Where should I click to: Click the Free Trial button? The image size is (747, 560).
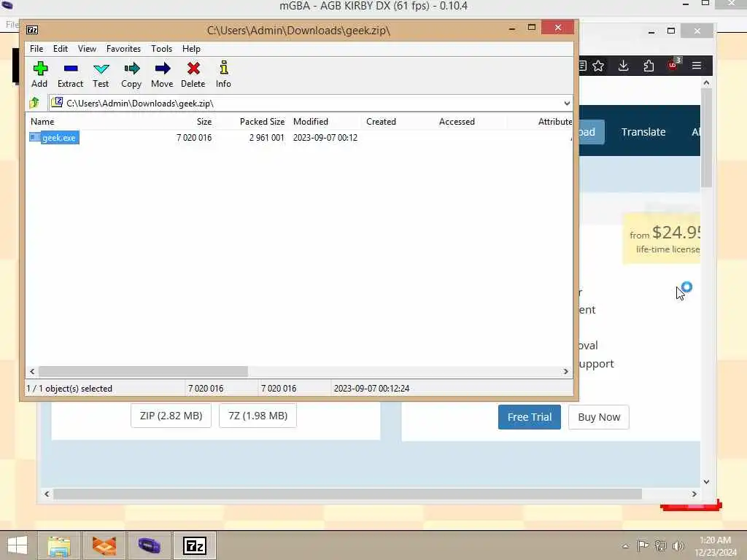point(530,417)
